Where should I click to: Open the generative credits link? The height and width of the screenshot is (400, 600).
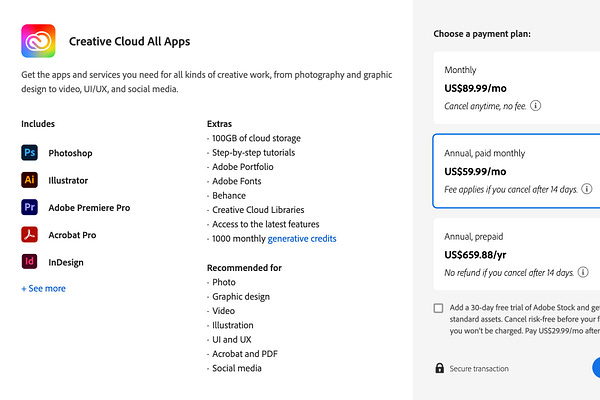[x=302, y=238]
